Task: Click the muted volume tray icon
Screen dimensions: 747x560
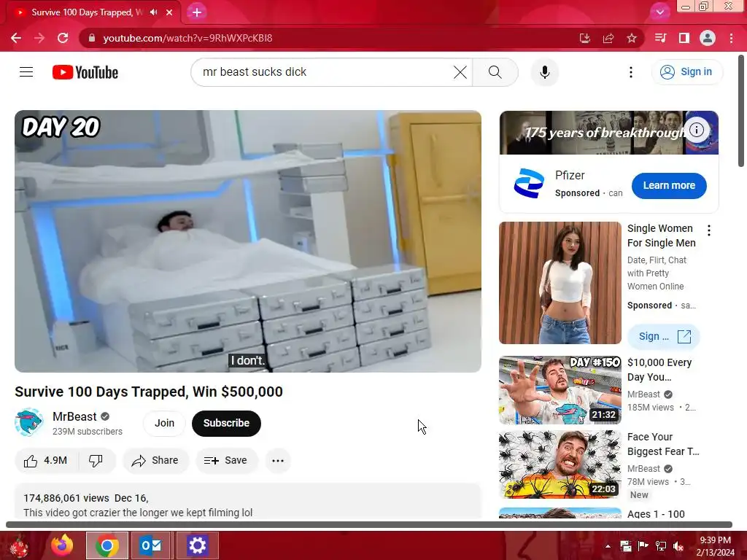Action: 678,546
